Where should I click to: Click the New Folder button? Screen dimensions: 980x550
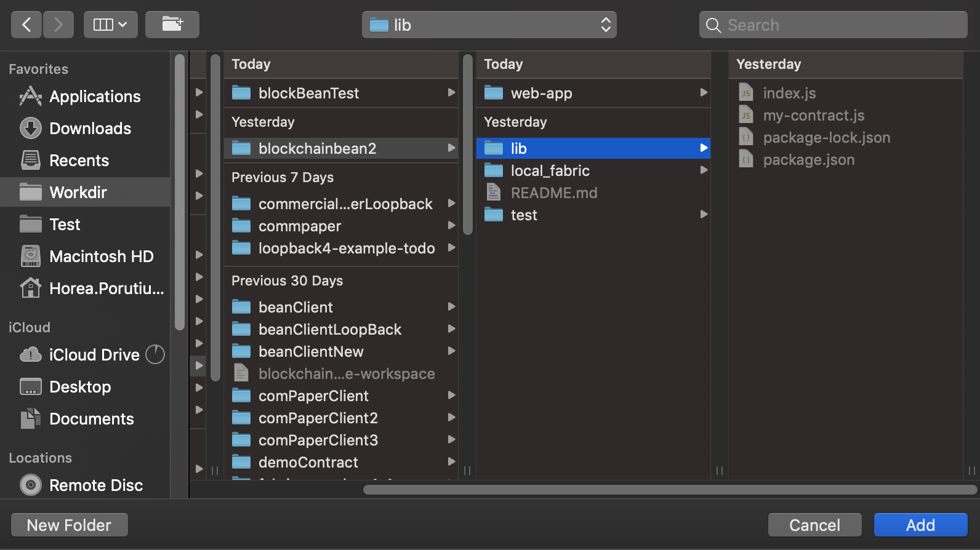point(70,525)
